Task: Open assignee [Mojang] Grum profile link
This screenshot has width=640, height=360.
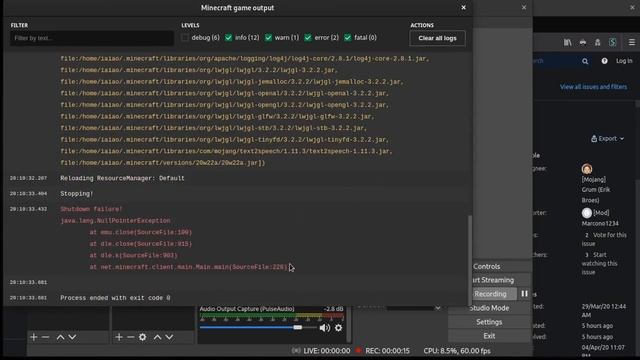Action: tap(596, 190)
